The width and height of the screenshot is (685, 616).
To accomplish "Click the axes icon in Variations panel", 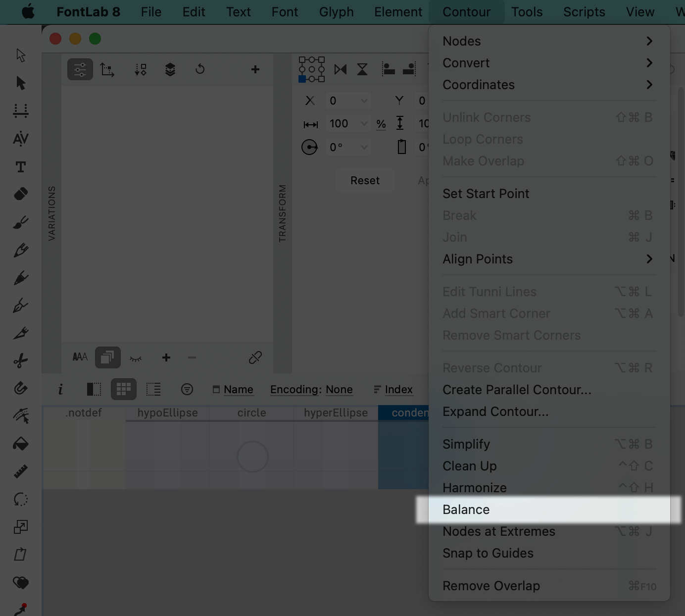I will (107, 69).
